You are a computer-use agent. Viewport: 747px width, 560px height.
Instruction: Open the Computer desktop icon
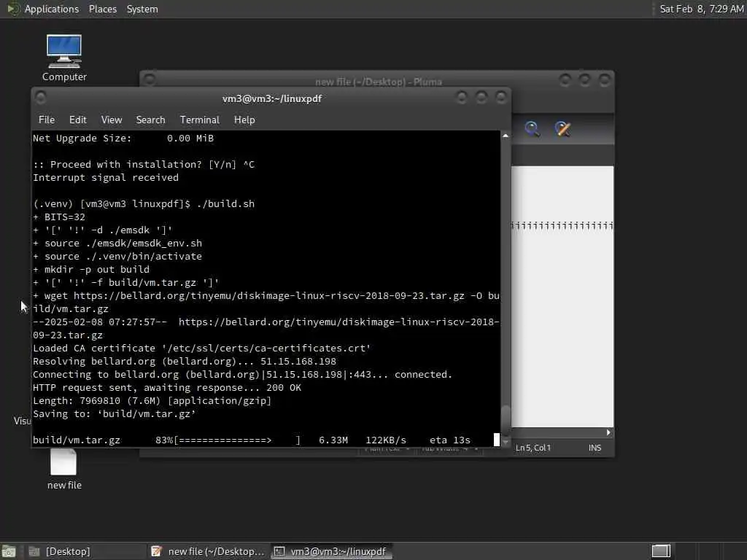click(64, 58)
